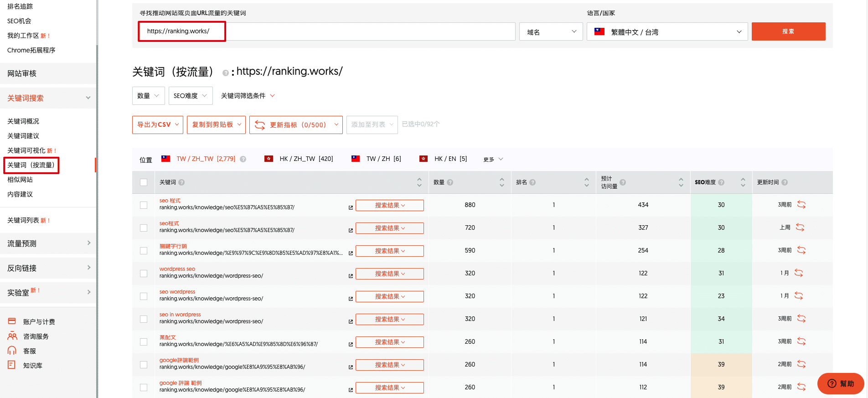Open external link icon for 'wordpress seo' row
868x398 pixels.
[351, 276]
